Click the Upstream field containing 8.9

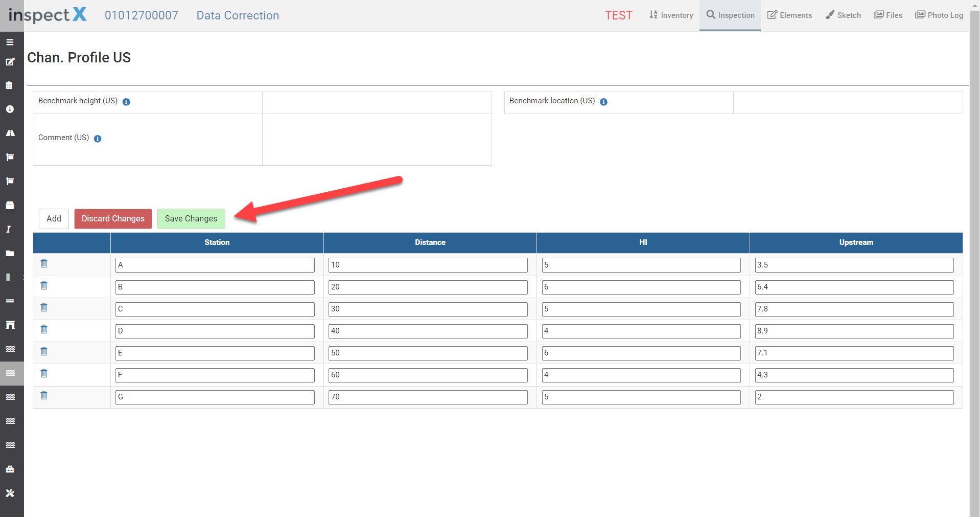[854, 331]
